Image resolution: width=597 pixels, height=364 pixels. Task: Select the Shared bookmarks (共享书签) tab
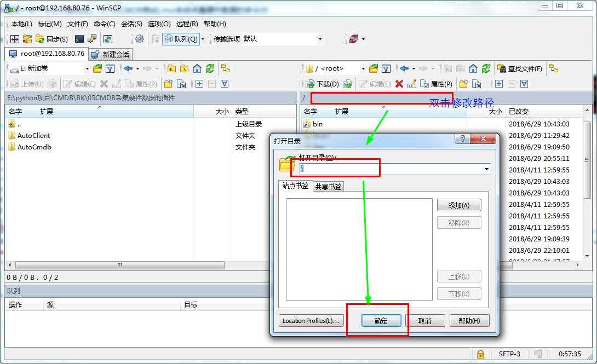coord(328,186)
